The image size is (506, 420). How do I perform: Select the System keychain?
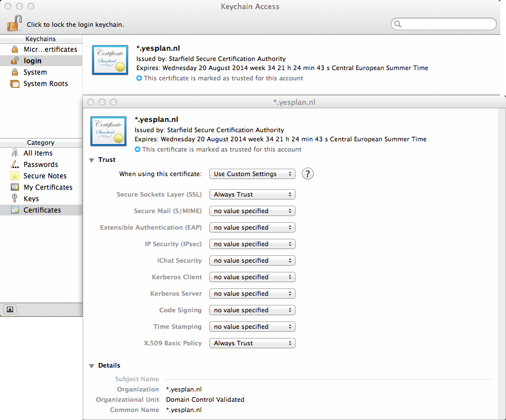click(x=35, y=72)
